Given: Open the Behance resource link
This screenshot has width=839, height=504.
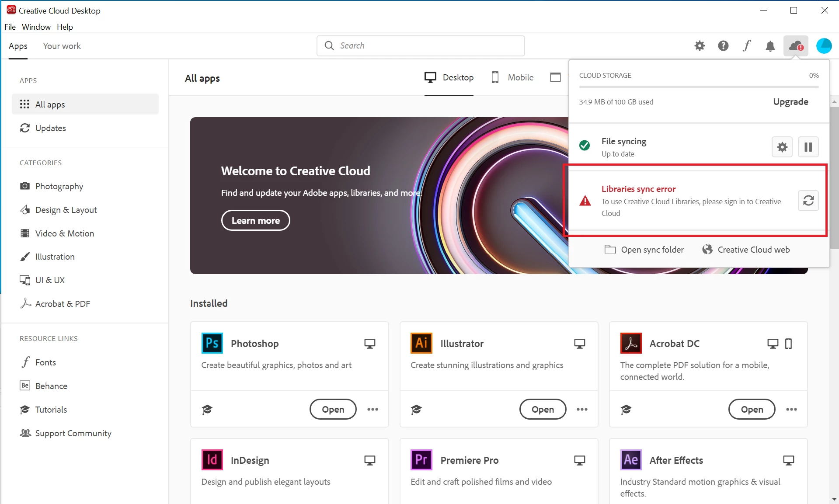Looking at the screenshot, I should coord(85,386).
